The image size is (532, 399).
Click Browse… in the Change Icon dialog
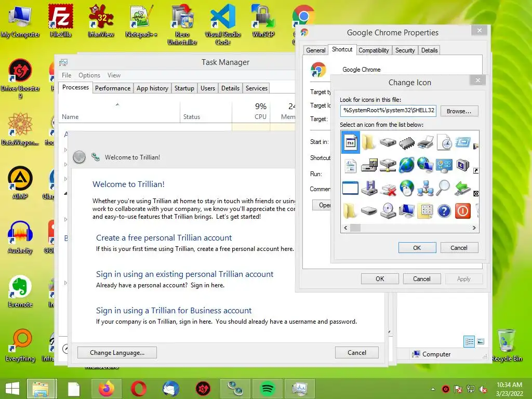click(459, 111)
